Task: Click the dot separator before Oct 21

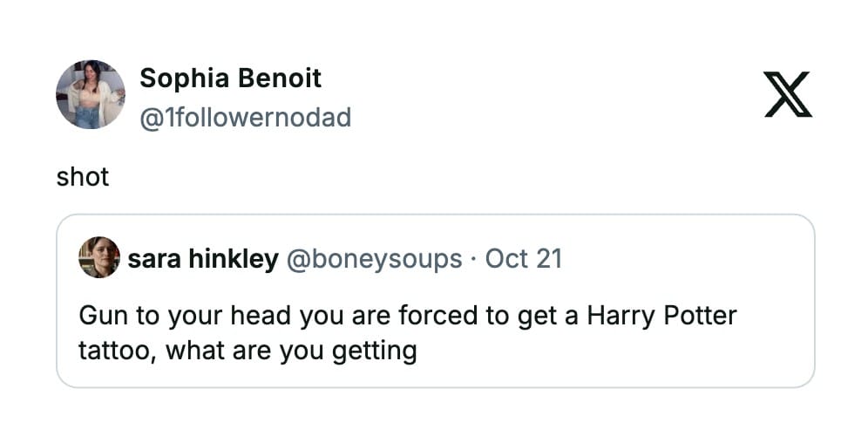Action: pyautogui.click(x=473, y=259)
